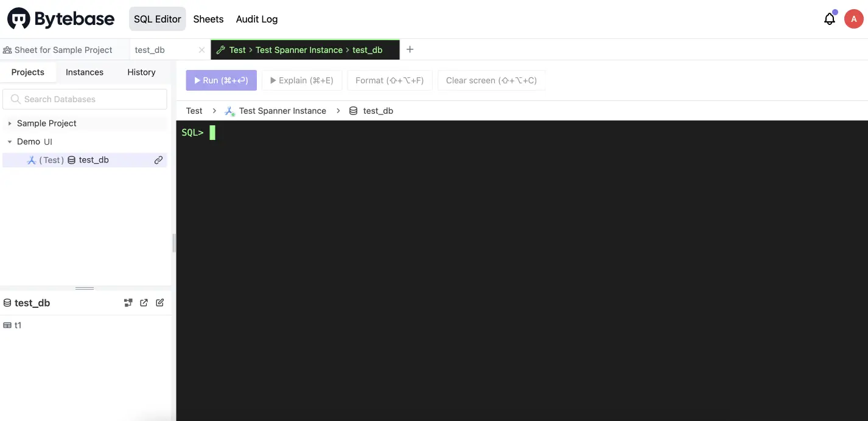
Task: Open the notifications bell
Action: 830,19
